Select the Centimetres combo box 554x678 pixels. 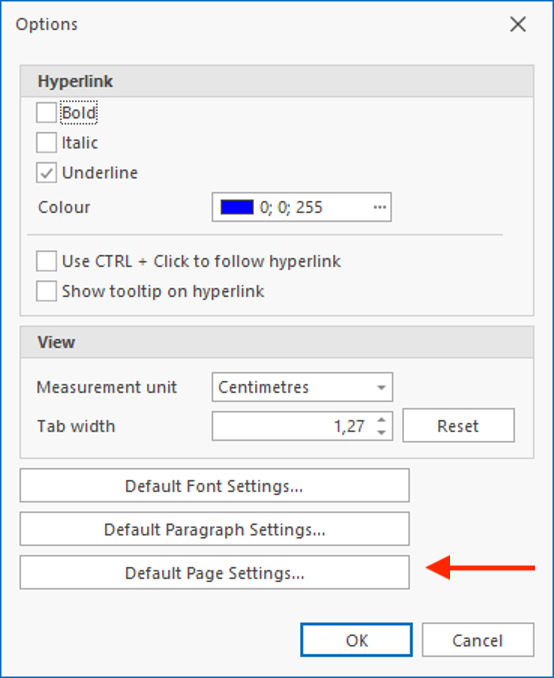302,387
